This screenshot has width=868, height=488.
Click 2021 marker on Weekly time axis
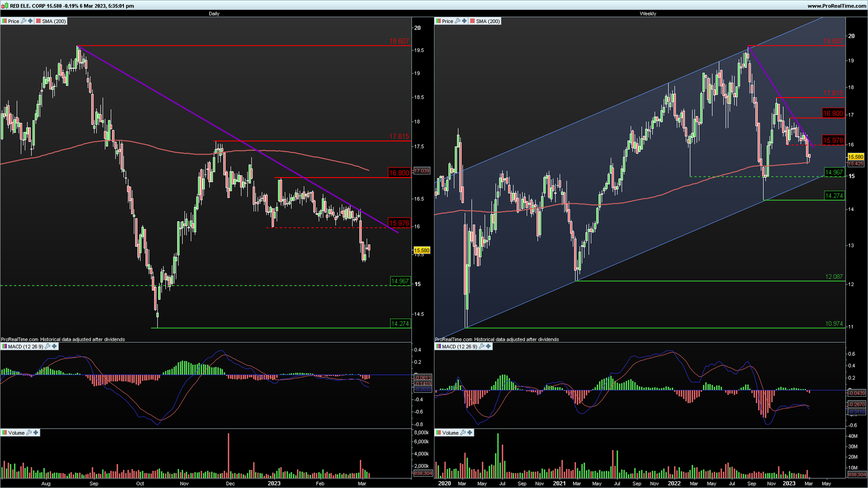559,484
